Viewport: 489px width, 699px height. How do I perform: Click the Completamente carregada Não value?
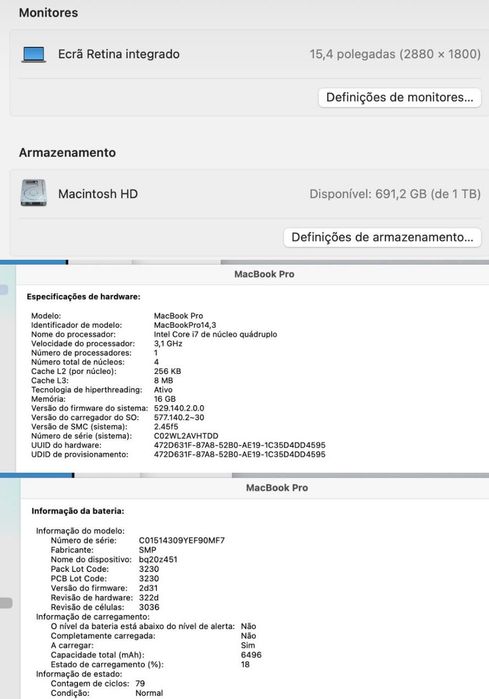248,636
